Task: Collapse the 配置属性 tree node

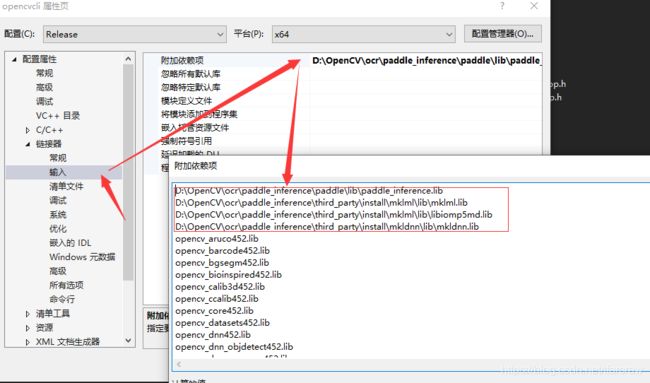Action: pos(14,59)
